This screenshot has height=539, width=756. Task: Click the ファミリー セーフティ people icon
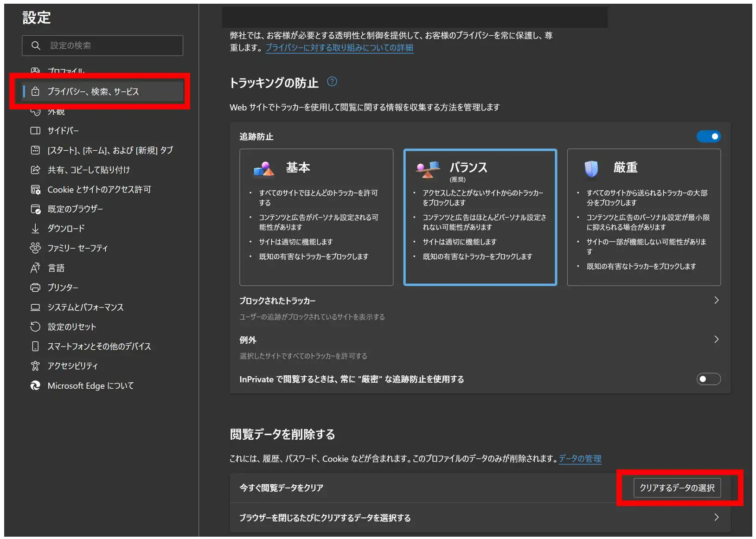(35, 248)
